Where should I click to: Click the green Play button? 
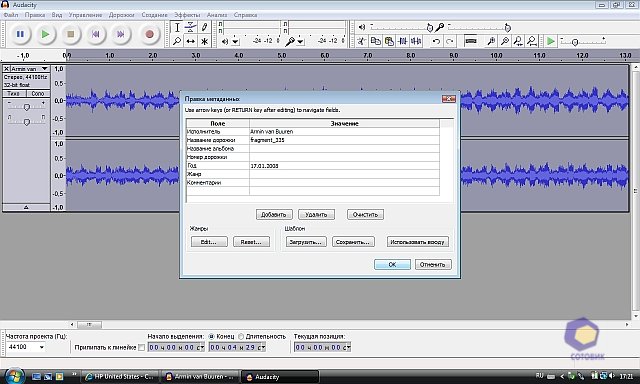click(x=45, y=34)
